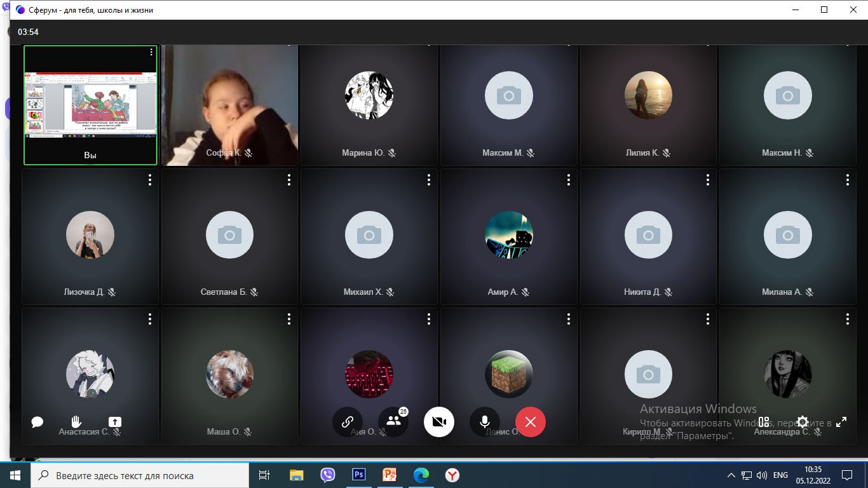Click the Windows search box
This screenshot has height=488, width=868.
coord(139,475)
